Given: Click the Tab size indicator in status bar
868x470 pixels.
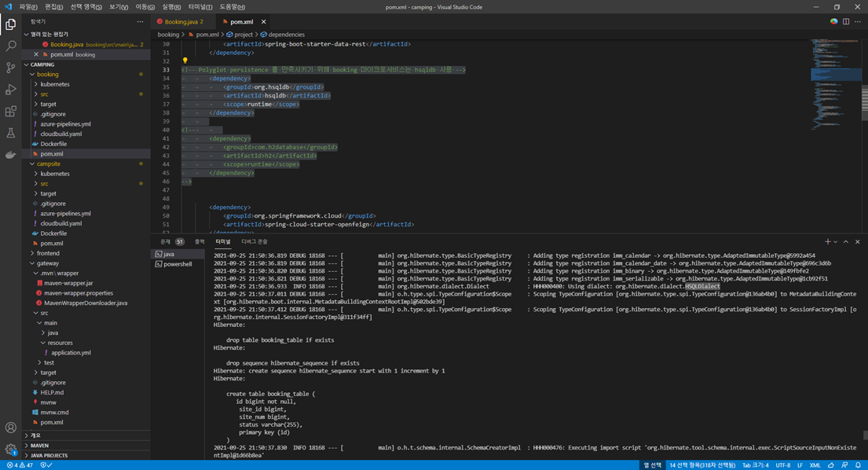Looking at the screenshot, I should pyautogui.click(x=755, y=465).
